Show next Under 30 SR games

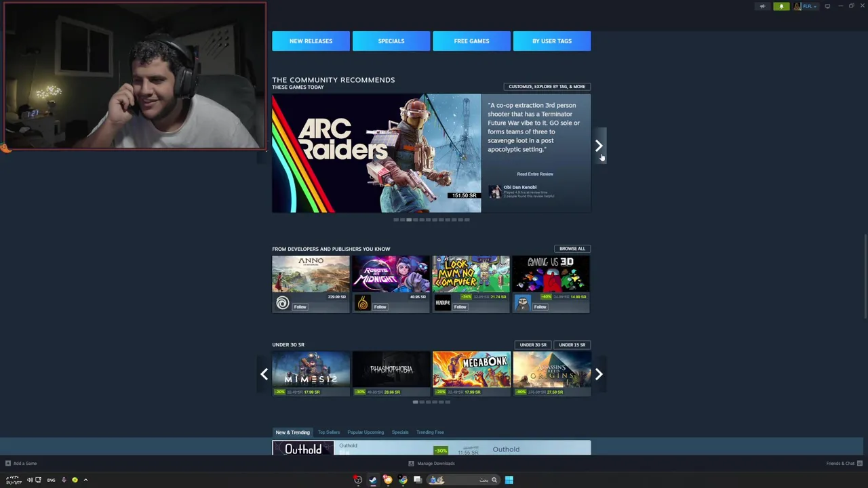coord(599,374)
